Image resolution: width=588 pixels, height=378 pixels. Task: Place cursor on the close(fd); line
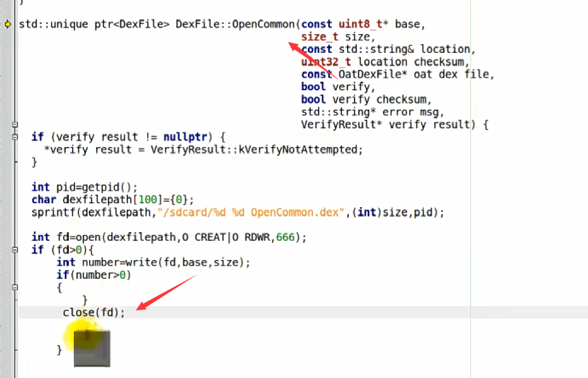[x=94, y=312]
